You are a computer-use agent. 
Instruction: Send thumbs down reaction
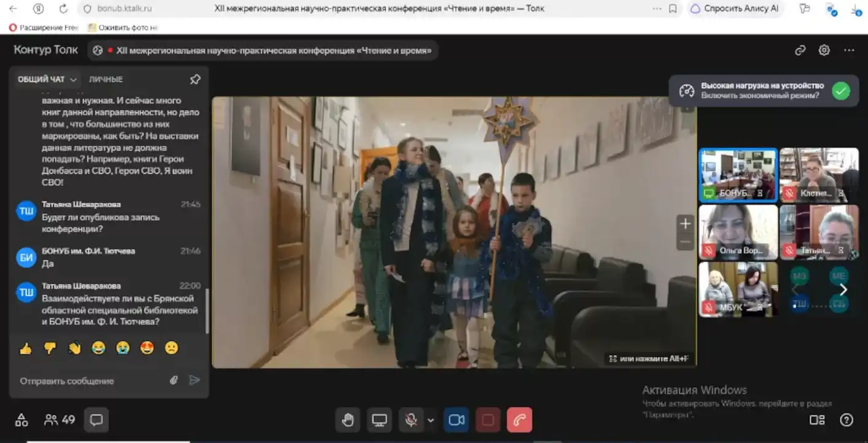pyautogui.click(x=50, y=348)
